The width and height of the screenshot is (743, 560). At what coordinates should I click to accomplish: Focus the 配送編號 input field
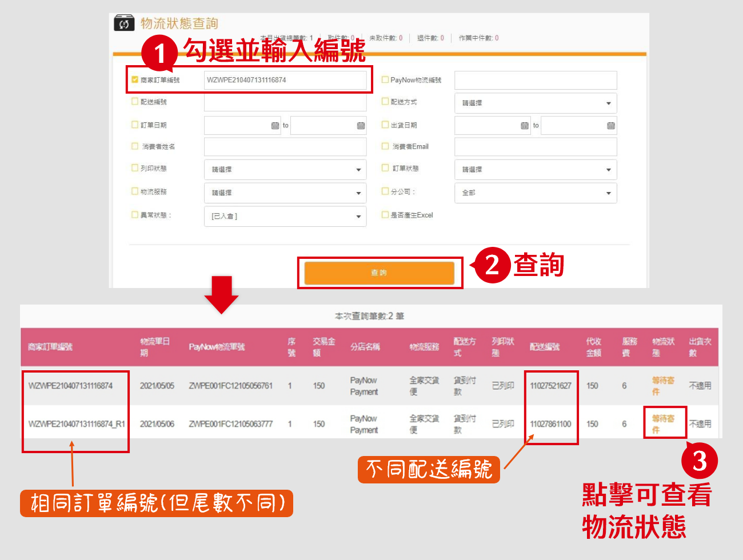click(x=285, y=102)
